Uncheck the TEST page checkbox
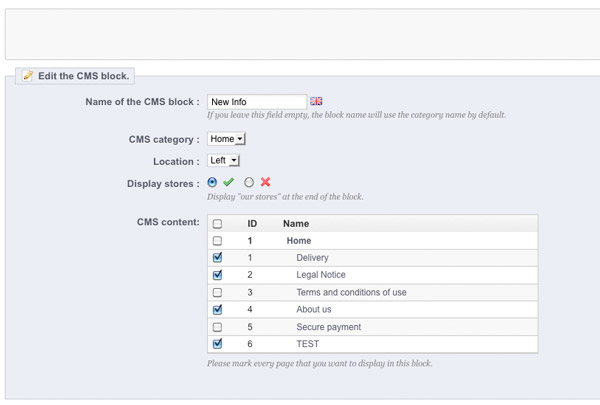Screen dimensions: 600x405 coord(217,344)
